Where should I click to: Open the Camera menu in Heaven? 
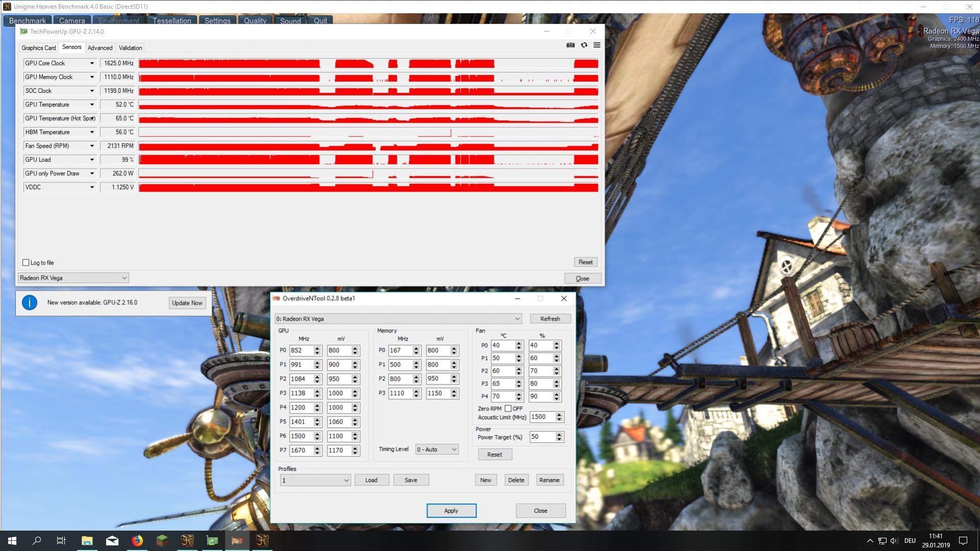pyautogui.click(x=72, y=20)
